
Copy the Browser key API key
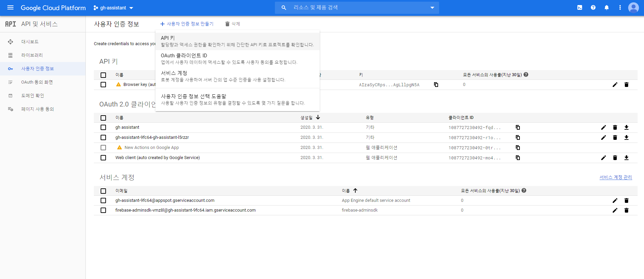436,85
